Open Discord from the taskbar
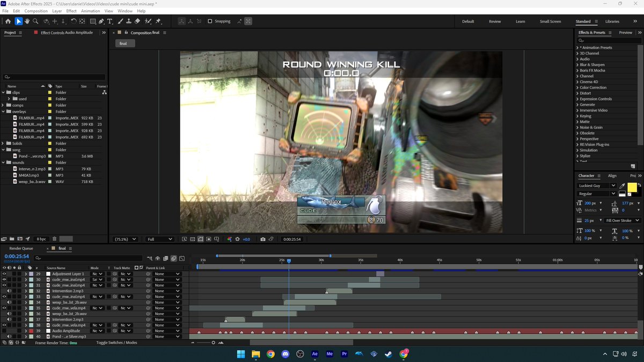644x362 pixels. [286, 354]
